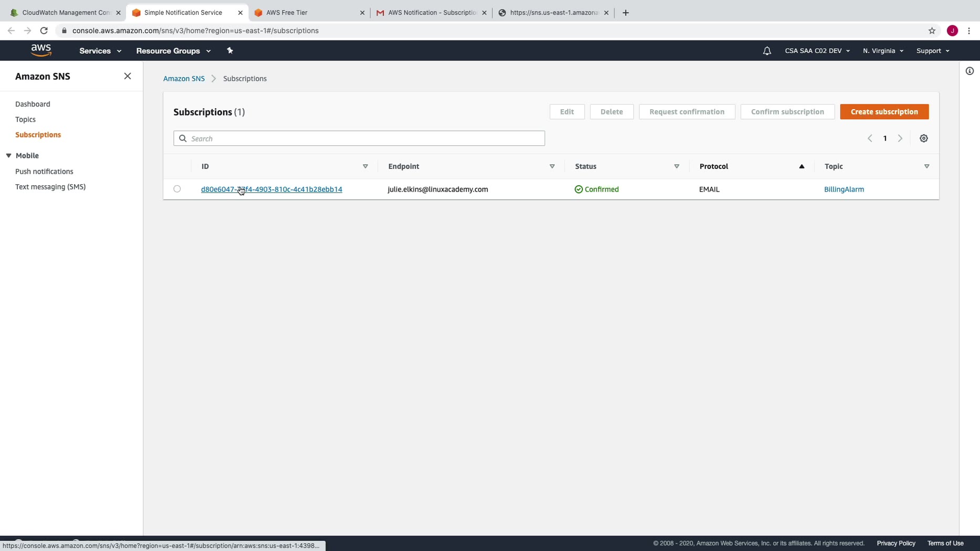Click the EMAIL protocol cell

709,189
